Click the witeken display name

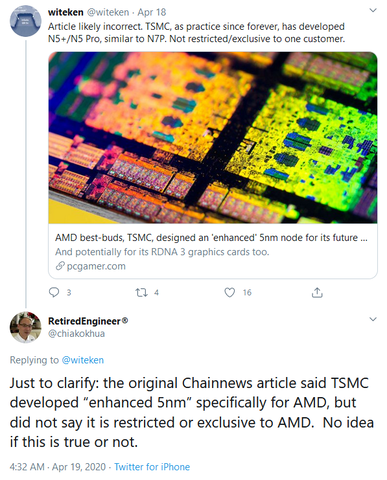tap(66, 12)
